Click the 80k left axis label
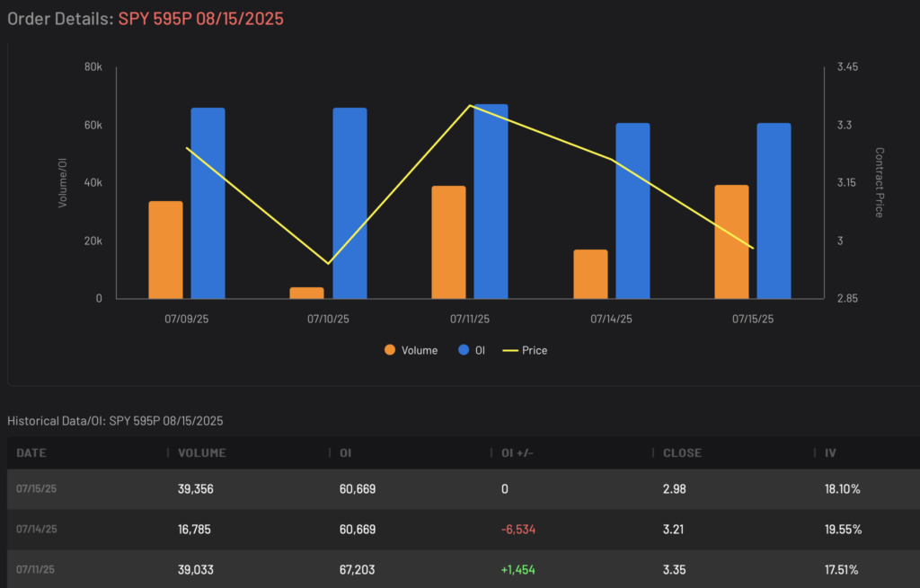The image size is (920, 588). pyautogui.click(x=93, y=66)
